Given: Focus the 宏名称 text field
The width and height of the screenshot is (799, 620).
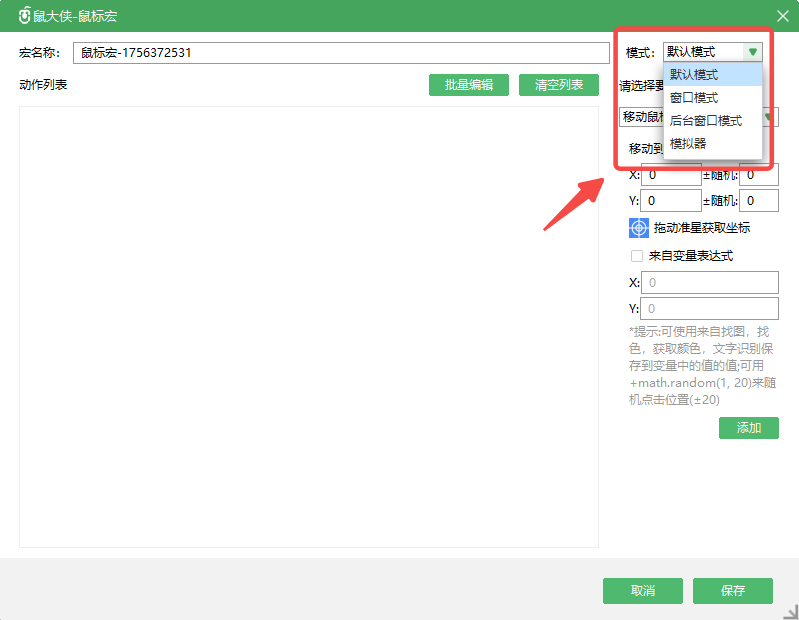Looking at the screenshot, I should pyautogui.click(x=340, y=53).
